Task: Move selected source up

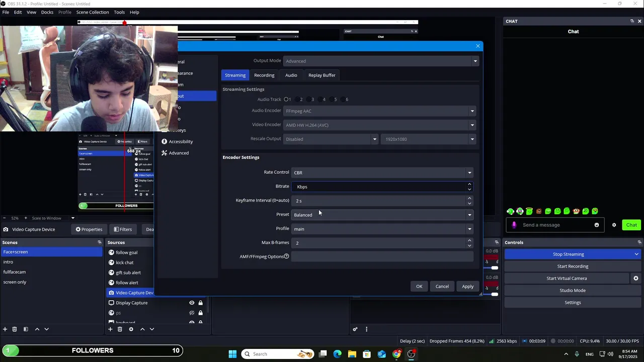Action: [142, 329]
